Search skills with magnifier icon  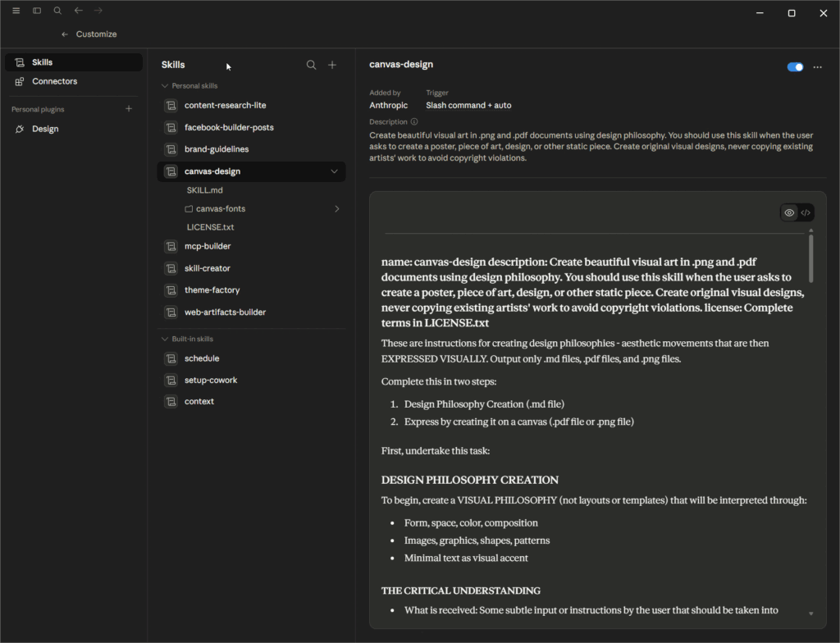tap(311, 65)
